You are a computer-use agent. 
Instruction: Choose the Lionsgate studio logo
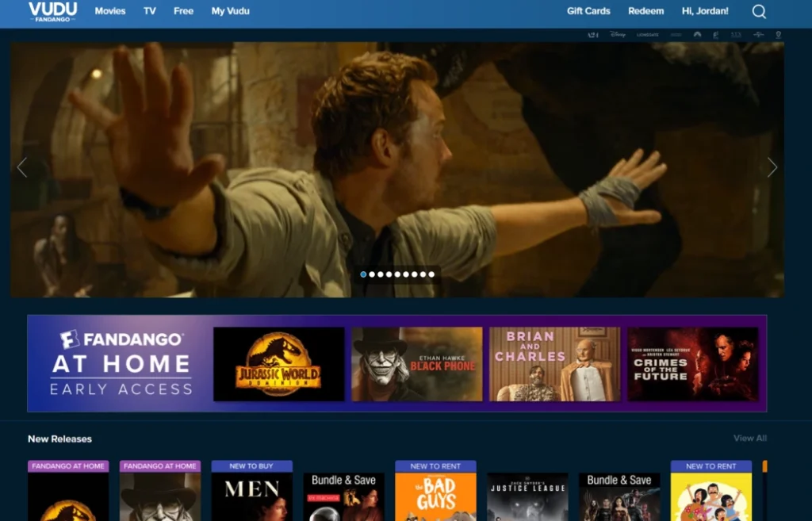pyautogui.click(x=647, y=34)
